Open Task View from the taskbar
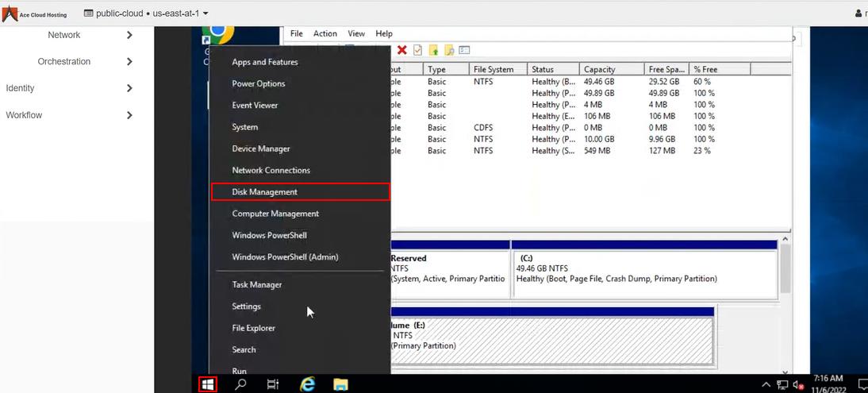 272,384
